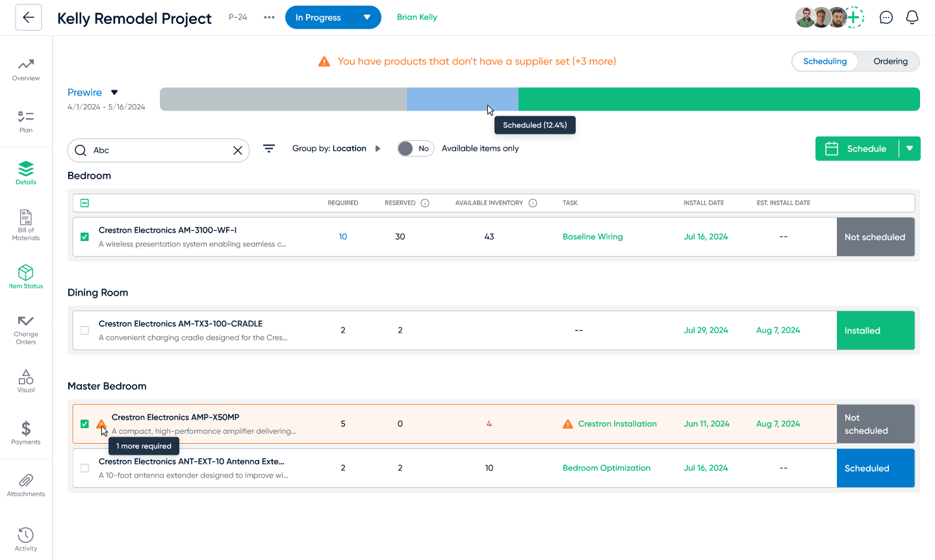Toggle the select-all checkbox in table header
935x560 pixels.
(x=84, y=203)
